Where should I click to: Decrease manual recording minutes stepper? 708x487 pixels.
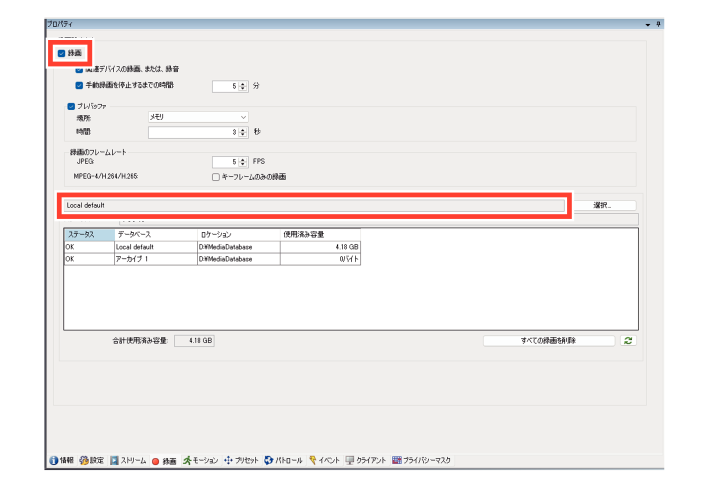(x=243, y=88)
